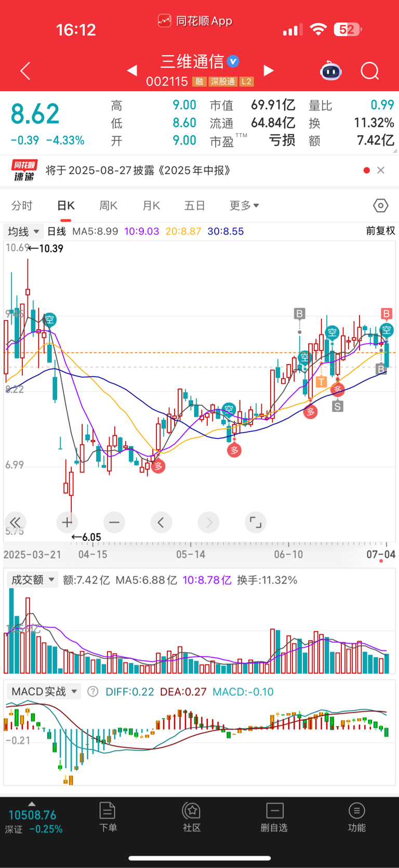Image resolution: width=399 pixels, height=868 pixels.
Task: Tap the red B marker atop the chart
Action: 386,314
